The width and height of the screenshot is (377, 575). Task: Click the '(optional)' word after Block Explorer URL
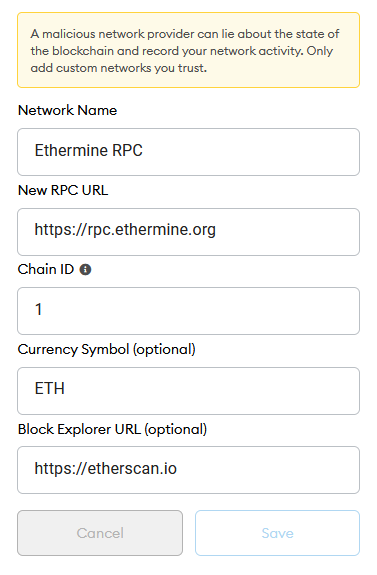pyautogui.click(x=176, y=429)
